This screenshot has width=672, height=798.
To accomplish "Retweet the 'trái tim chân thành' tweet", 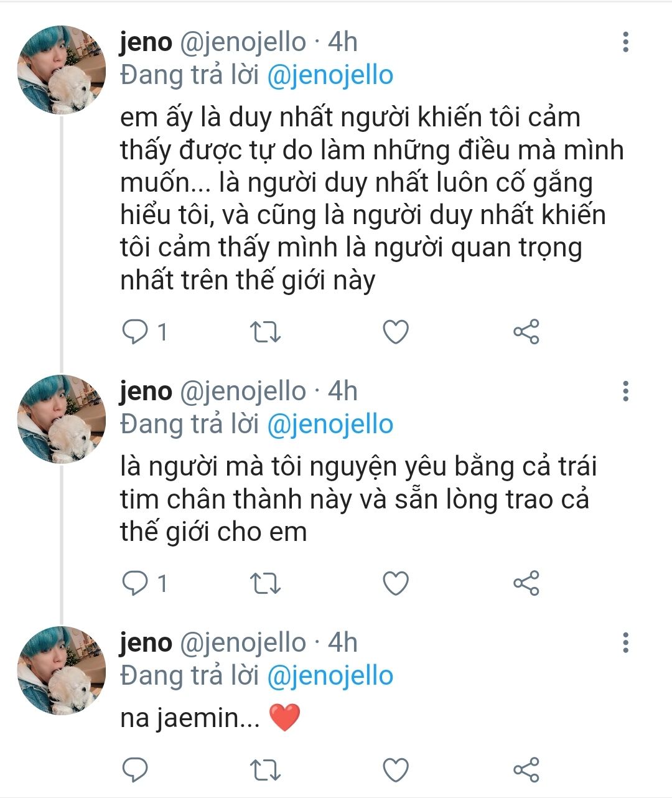I will pyautogui.click(x=265, y=584).
